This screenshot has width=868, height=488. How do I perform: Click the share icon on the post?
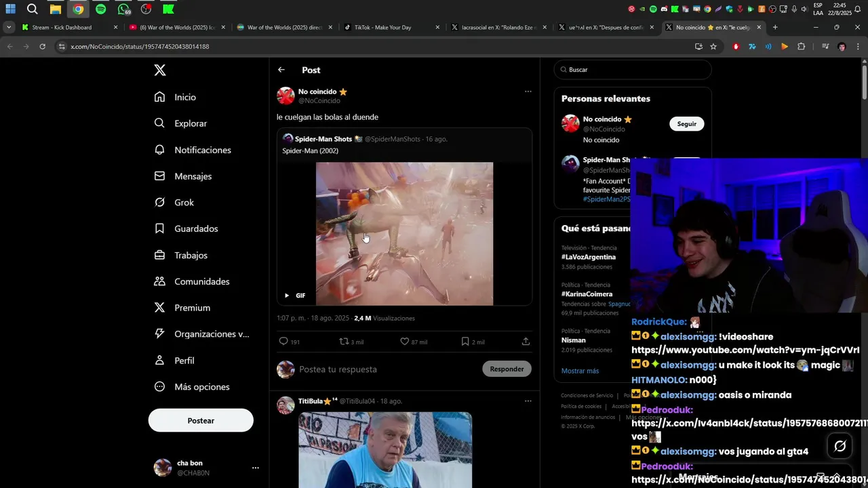coord(526,342)
